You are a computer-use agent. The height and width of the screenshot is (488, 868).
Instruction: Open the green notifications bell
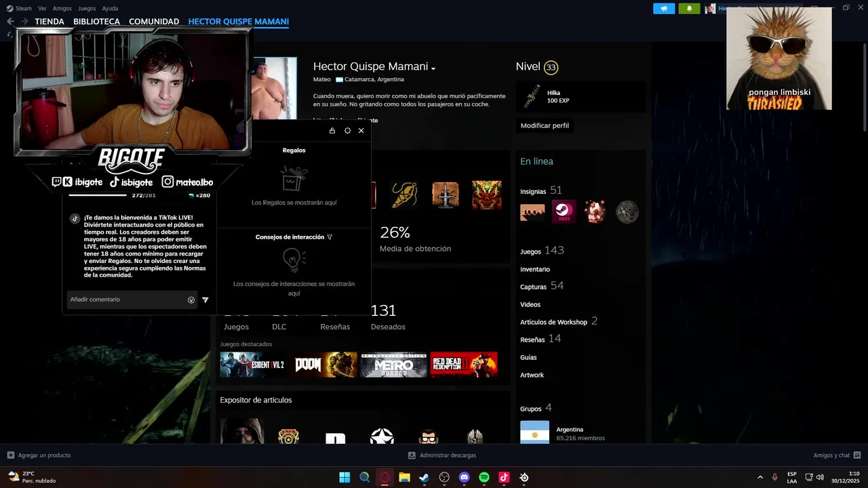click(x=690, y=8)
